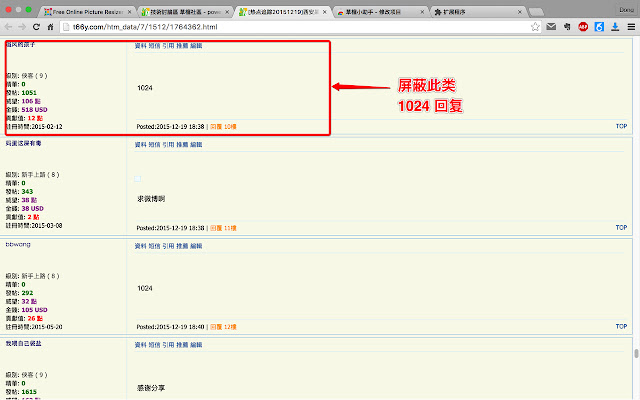Viewport: 640px width, 400px height.
Task: Bookmark this page with the star icon
Action: 535,27
